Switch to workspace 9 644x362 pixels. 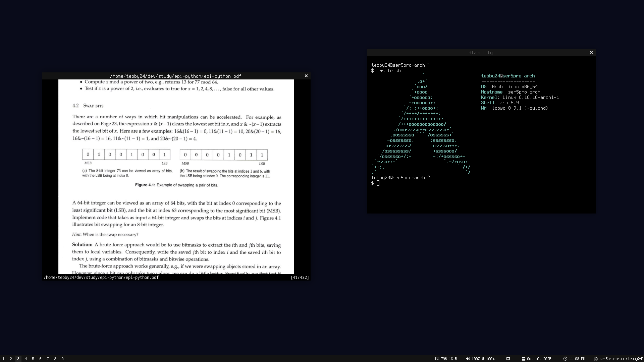click(62, 359)
